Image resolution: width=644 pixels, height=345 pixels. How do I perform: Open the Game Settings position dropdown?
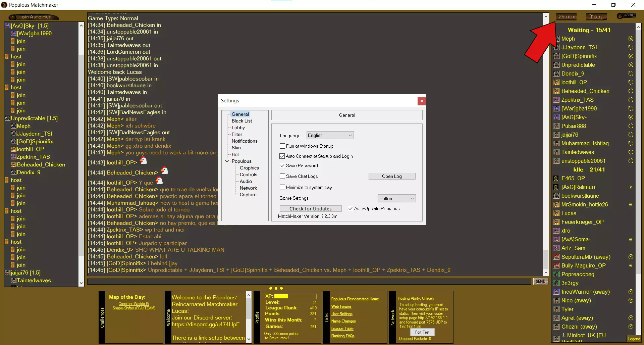[397, 198]
